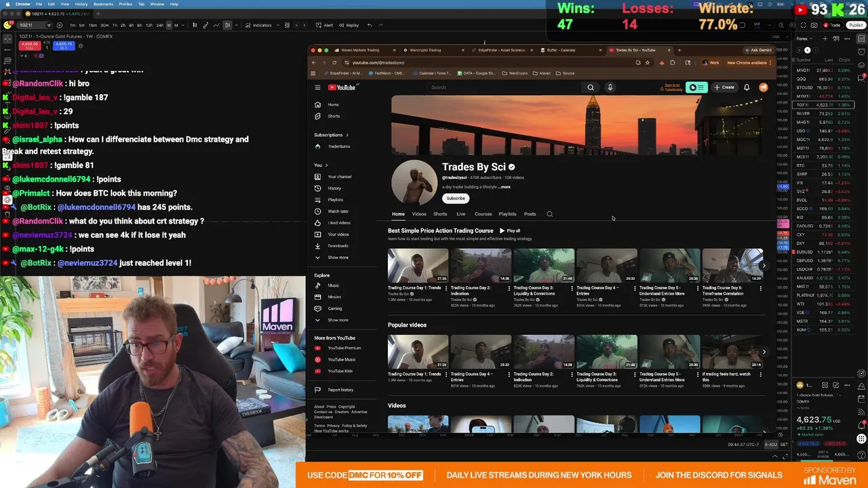The image size is (868, 488).
Task: Click the Trade button in TradingView
Action: click(x=832, y=25)
